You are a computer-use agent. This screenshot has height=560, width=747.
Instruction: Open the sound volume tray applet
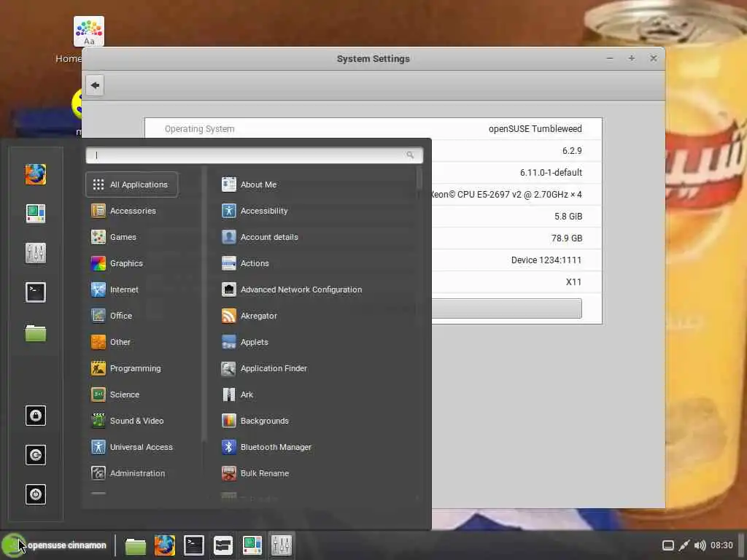(700, 545)
